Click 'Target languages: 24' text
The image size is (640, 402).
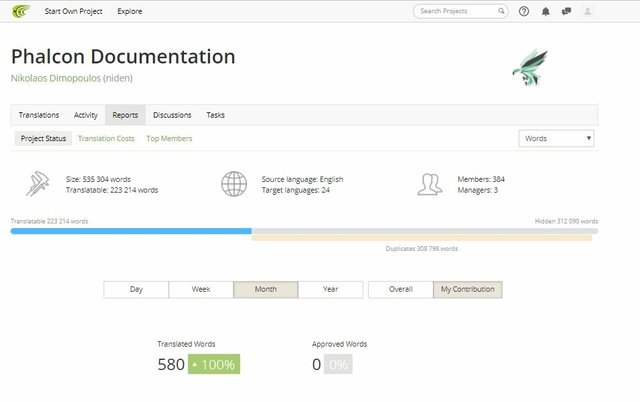click(296, 190)
